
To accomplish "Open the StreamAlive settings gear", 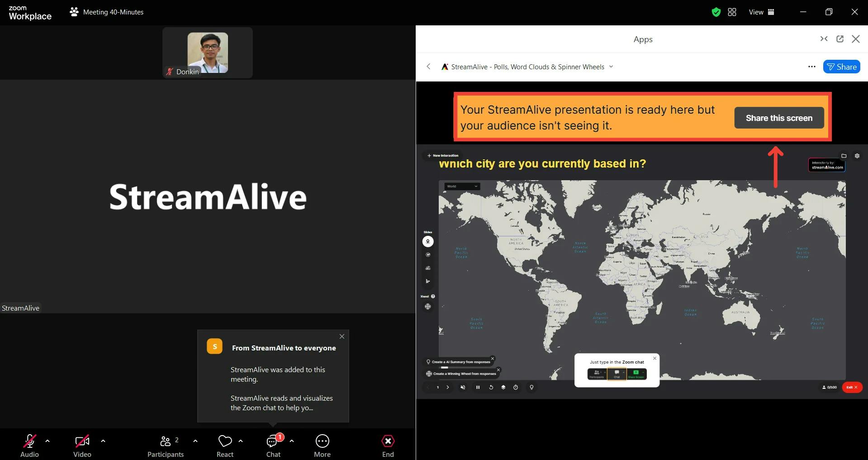I will [857, 156].
